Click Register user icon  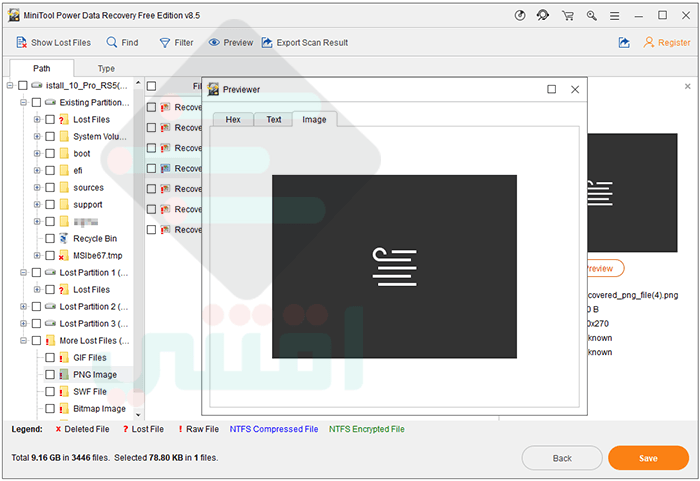tap(649, 42)
